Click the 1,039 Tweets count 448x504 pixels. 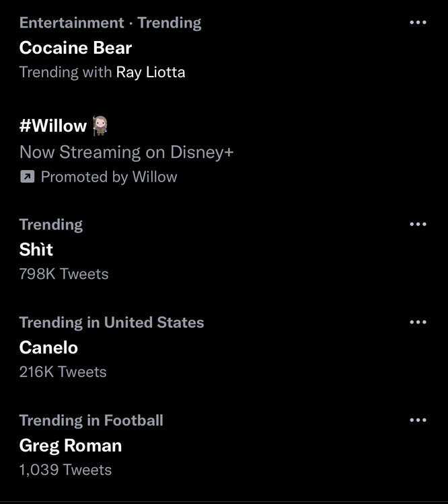click(65, 470)
